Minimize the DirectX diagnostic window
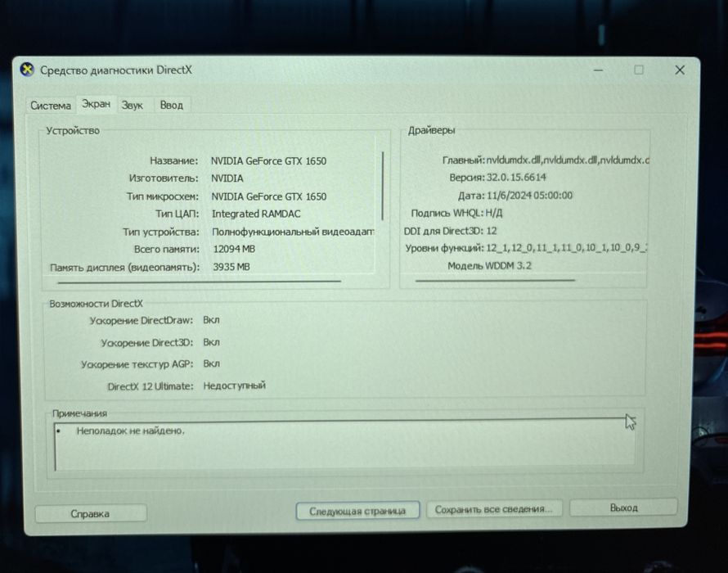Image resolution: width=728 pixels, height=573 pixels. click(x=599, y=70)
